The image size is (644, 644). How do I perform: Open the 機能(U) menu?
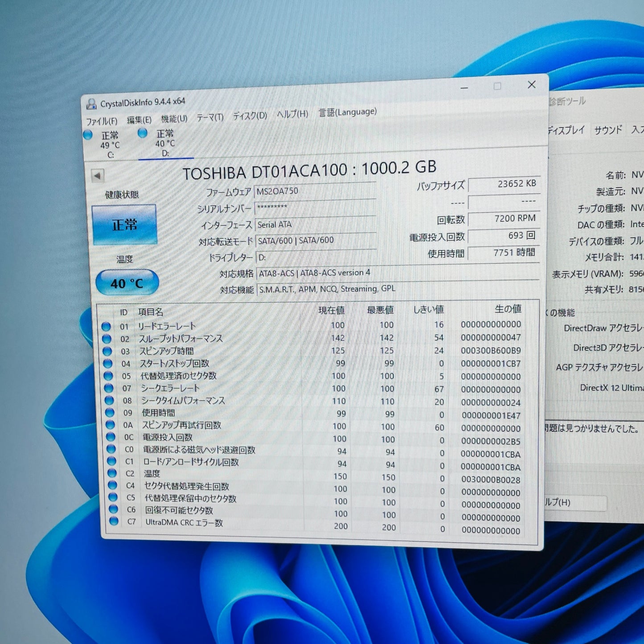(x=174, y=119)
